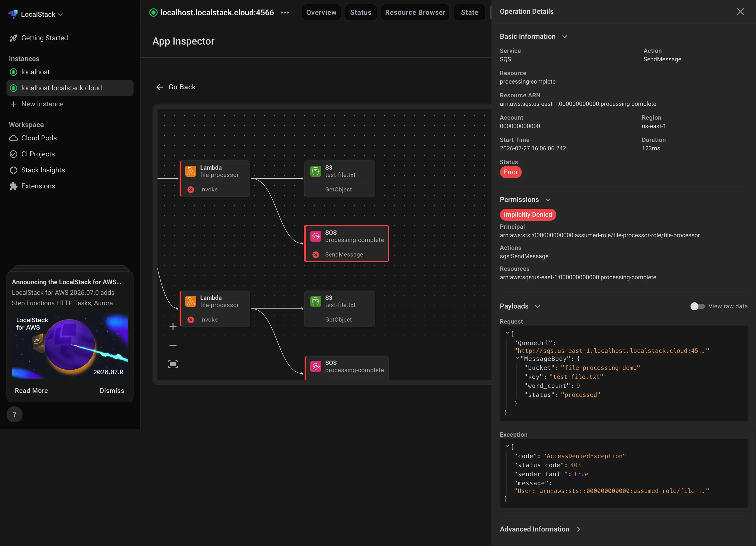Click the pink SQS icon in the highlighted node
The width and height of the screenshot is (756, 546).
coord(316,236)
